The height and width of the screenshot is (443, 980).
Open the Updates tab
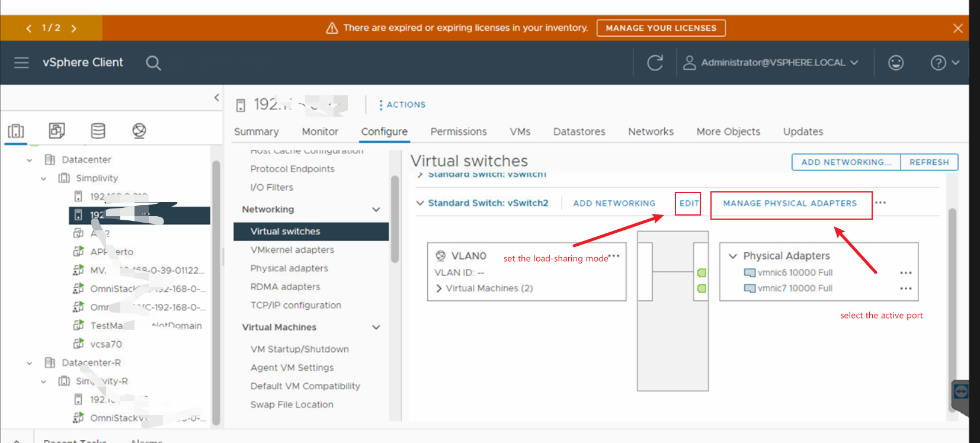point(803,131)
